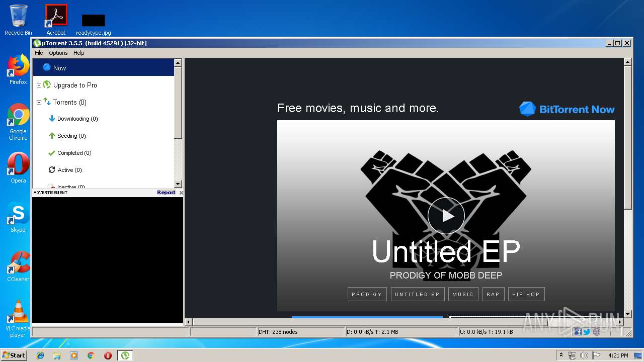Launch the Opera desktop shortcut
Image resolution: width=644 pixels, height=362 pixels.
coord(18,168)
